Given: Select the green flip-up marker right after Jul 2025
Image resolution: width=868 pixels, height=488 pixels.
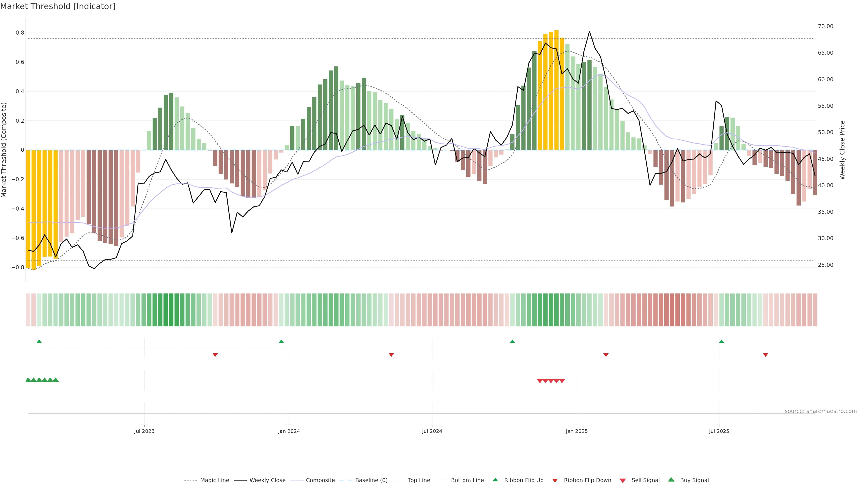Looking at the screenshot, I should coord(722,342).
